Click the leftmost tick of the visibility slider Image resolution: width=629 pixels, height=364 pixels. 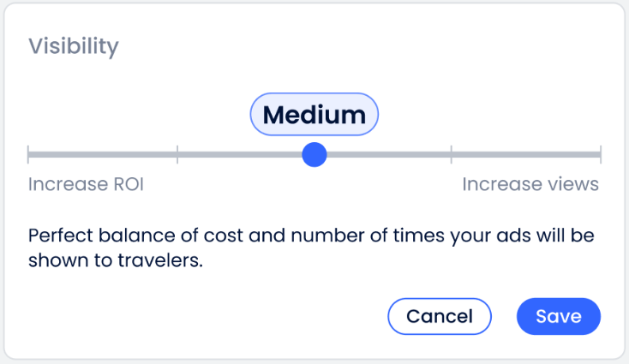click(28, 155)
